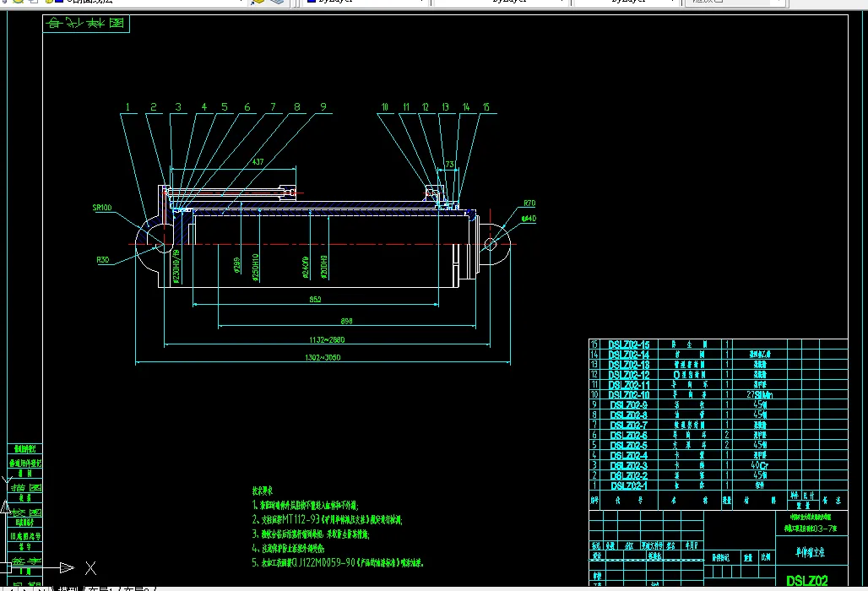Toggle the layer freeze sun icon
This screenshot has height=591, width=868.
[19, 2]
